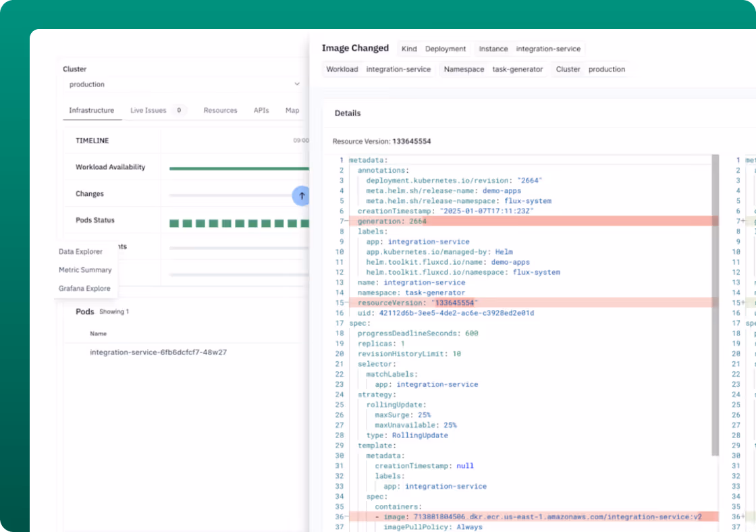Click the Image Changed heading
This screenshot has height=532, width=756.
[355, 48]
